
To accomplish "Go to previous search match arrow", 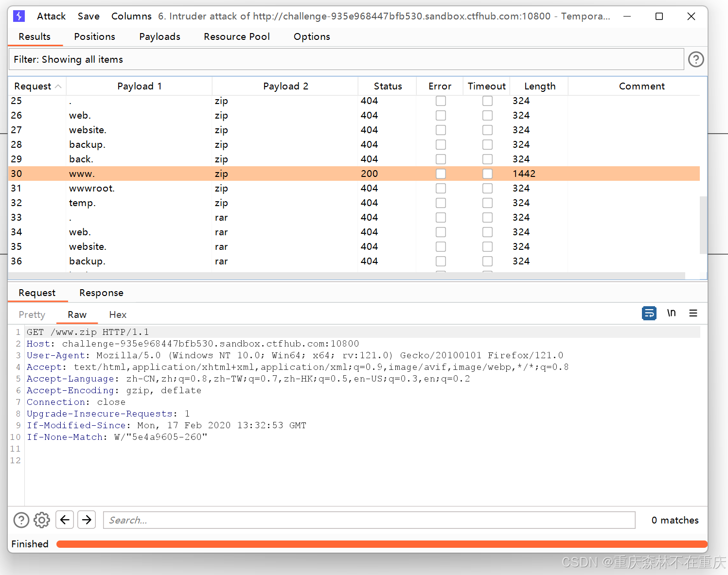I will click(x=65, y=520).
